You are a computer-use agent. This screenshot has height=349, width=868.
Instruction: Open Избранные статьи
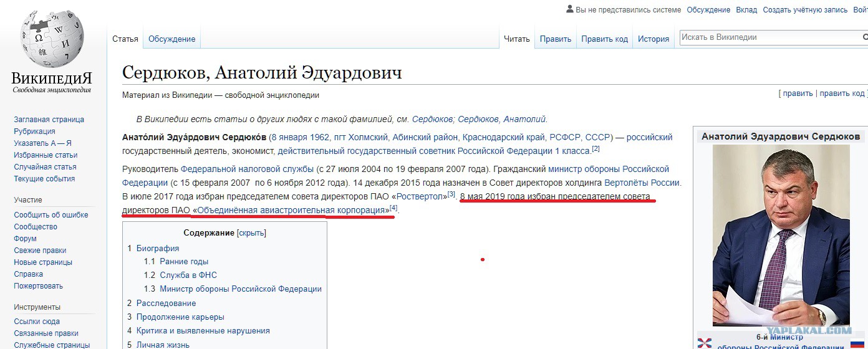coord(46,155)
